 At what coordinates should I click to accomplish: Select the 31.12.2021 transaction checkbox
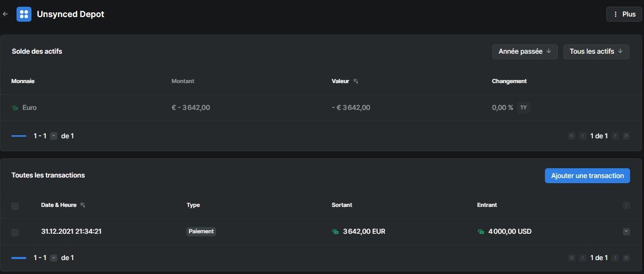click(15, 232)
